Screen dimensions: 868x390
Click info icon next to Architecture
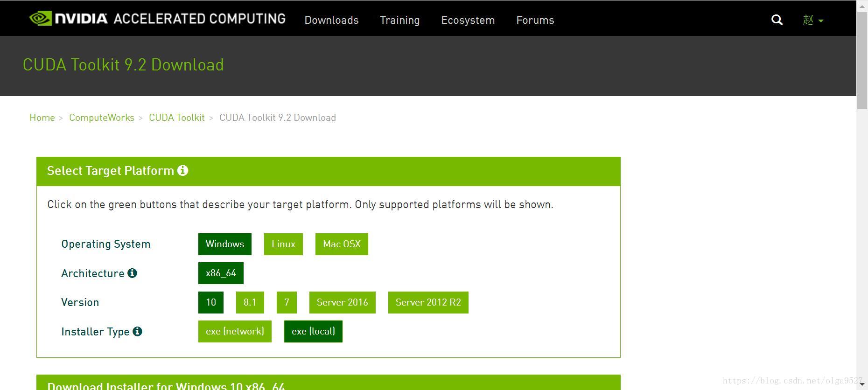click(x=132, y=273)
